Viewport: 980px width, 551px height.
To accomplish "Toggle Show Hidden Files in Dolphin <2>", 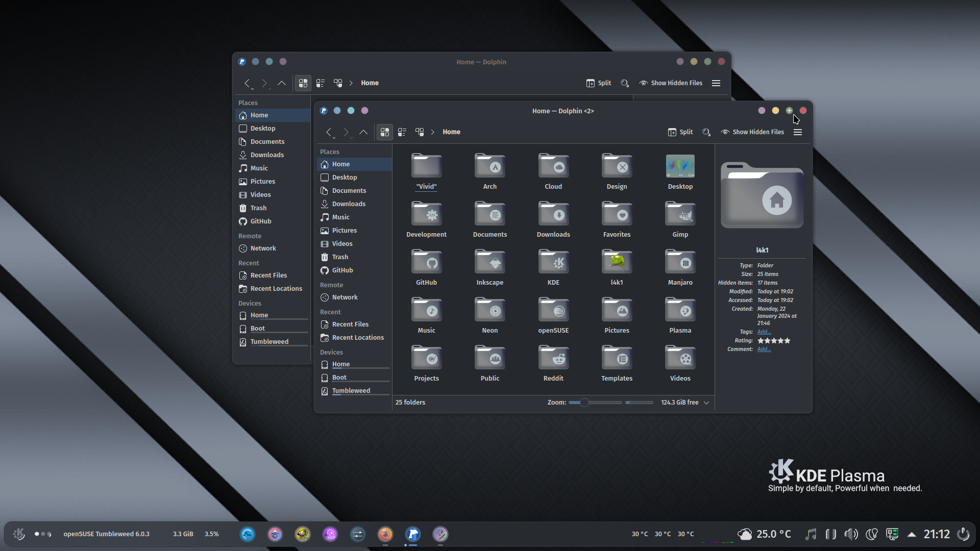I will pyautogui.click(x=752, y=132).
